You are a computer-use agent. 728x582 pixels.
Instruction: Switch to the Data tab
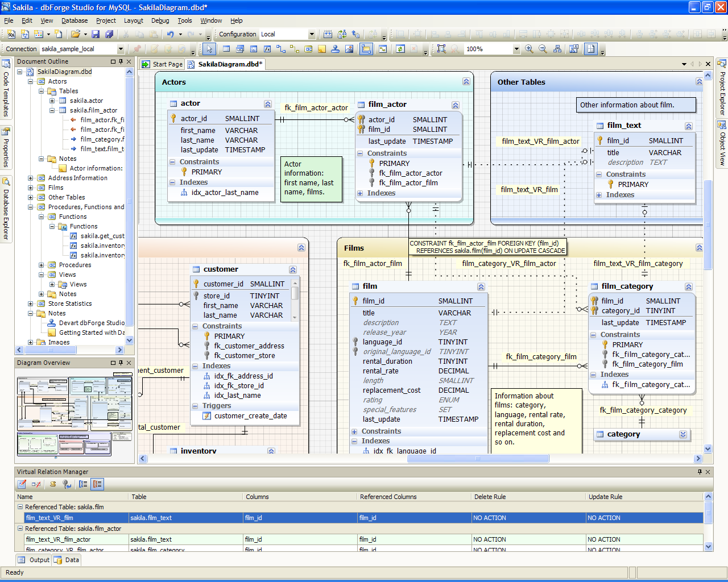pyautogui.click(x=67, y=560)
